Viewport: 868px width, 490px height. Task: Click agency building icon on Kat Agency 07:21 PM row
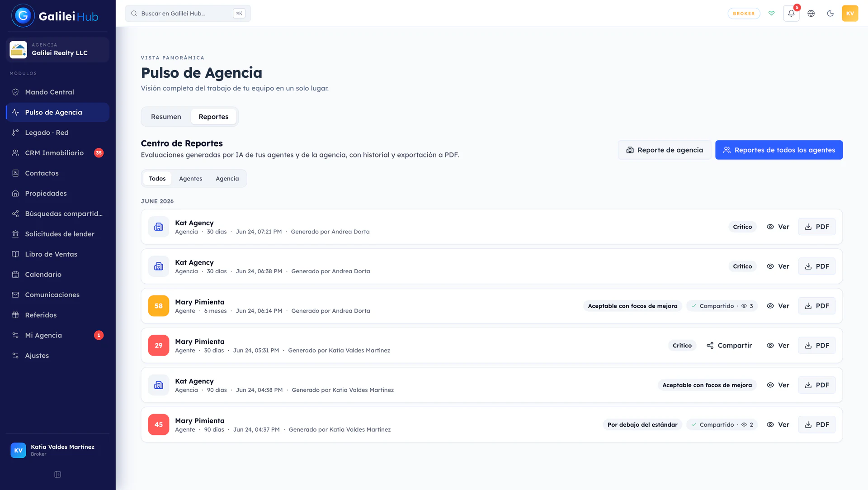click(159, 227)
